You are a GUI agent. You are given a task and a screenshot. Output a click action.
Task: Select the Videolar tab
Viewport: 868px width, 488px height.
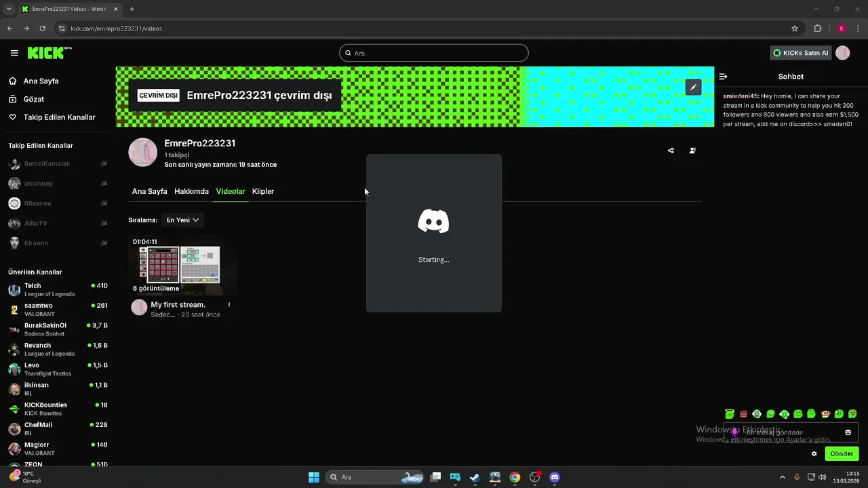pyautogui.click(x=231, y=191)
